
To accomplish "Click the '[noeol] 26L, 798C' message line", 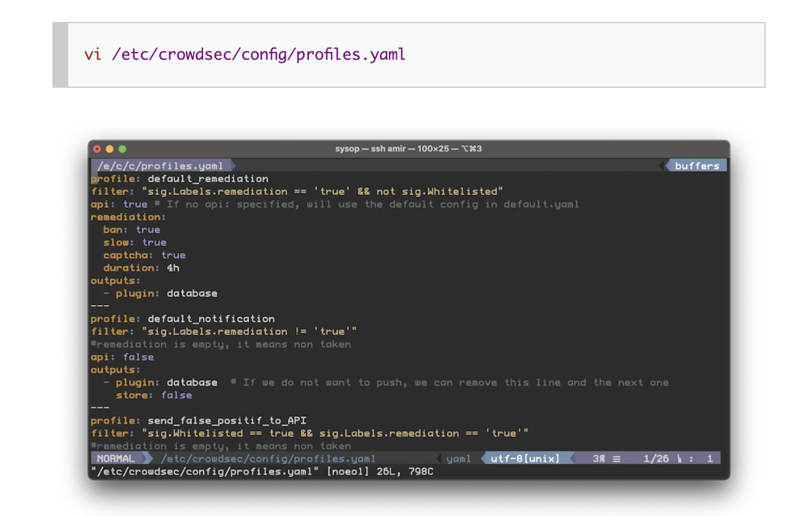I will pos(262,471).
